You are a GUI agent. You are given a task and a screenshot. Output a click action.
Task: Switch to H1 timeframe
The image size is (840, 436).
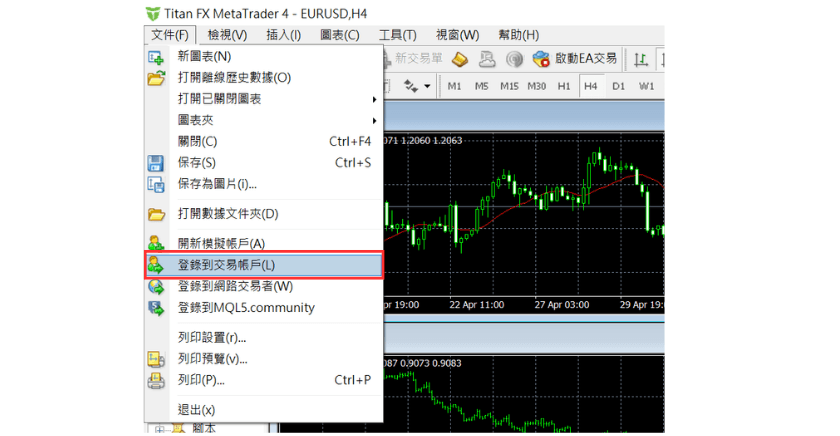564,86
